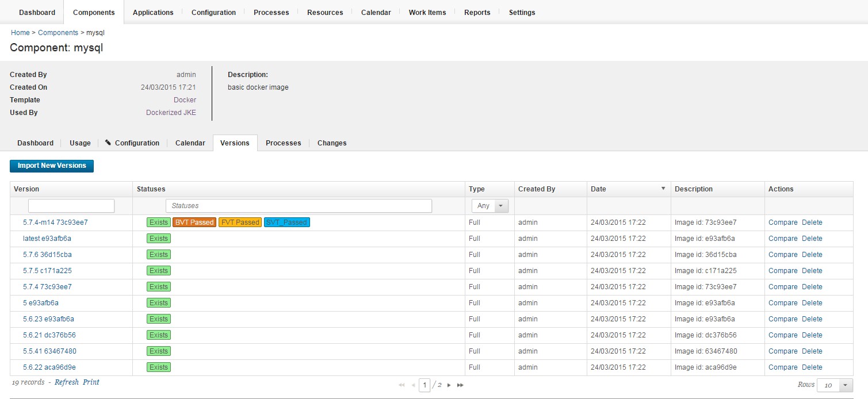Compare version 5.7.4-m14 73c93ee7
Screen dimensions: 868x399
coord(783,222)
